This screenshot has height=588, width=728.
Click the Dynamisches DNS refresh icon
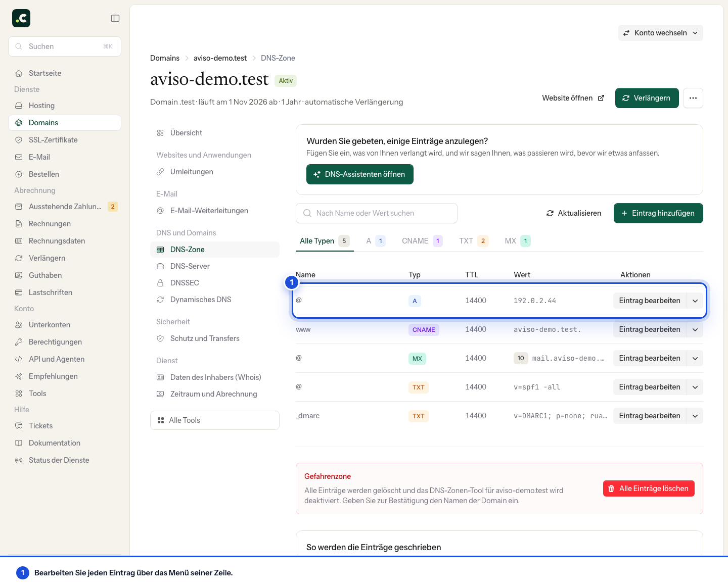coord(160,300)
